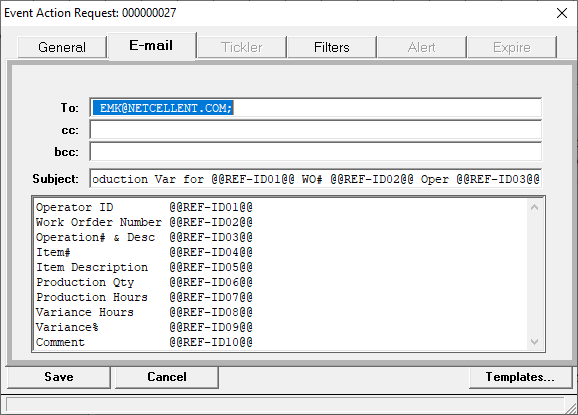Click the cc input field
Screen dimensions: 578x415
[316, 130]
